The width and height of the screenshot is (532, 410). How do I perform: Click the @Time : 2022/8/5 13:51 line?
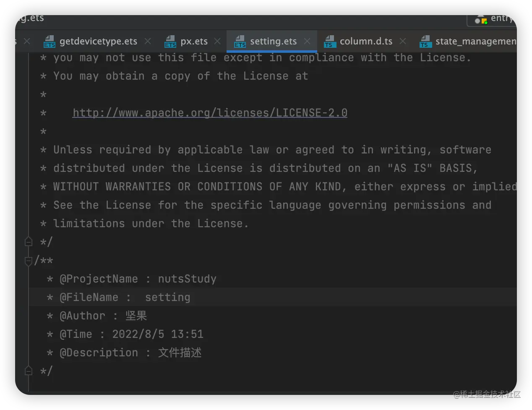coord(125,334)
